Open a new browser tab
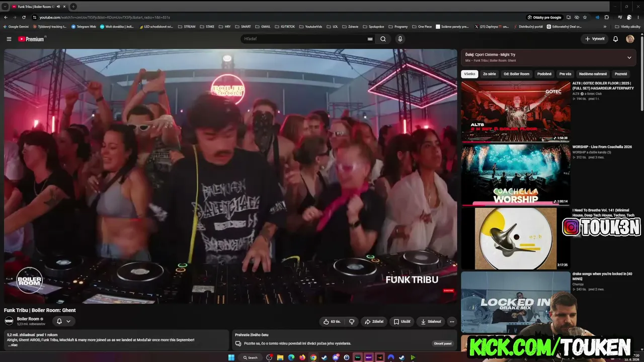The height and width of the screenshot is (362, 644). pyautogui.click(x=73, y=7)
